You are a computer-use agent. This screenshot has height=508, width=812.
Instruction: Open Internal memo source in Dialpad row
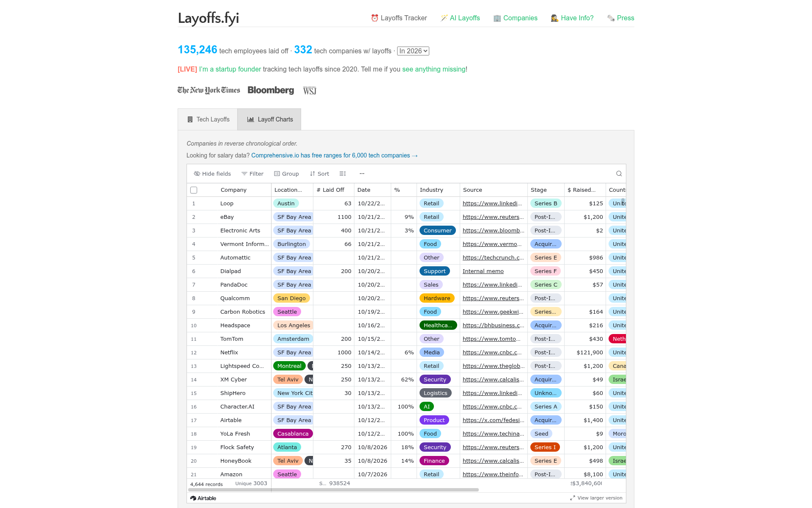pos(483,271)
